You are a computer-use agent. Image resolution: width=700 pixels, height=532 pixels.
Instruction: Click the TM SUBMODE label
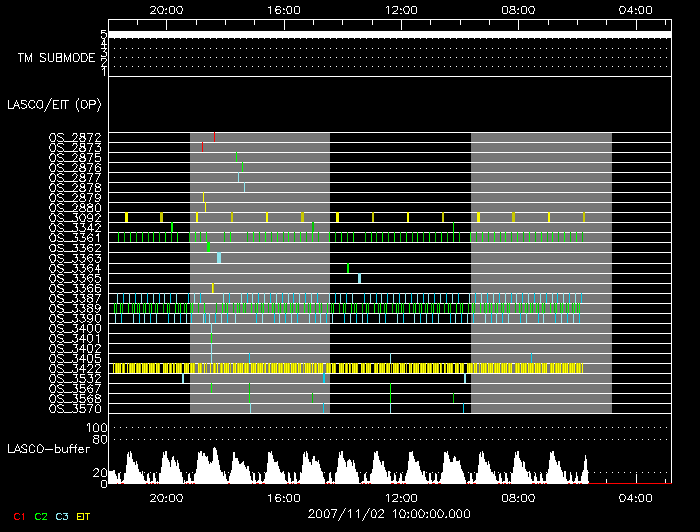(57, 58)
